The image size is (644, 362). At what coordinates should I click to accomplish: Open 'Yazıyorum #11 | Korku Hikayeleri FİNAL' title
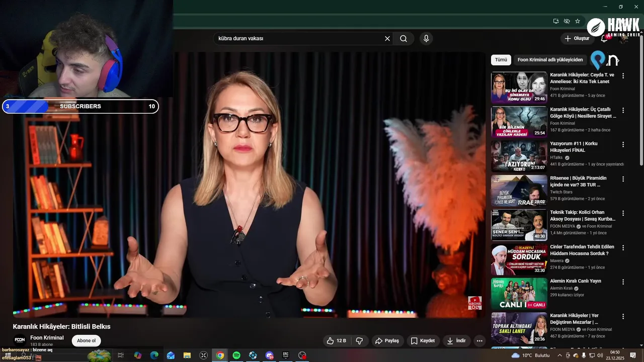click(x=574, y=147)
